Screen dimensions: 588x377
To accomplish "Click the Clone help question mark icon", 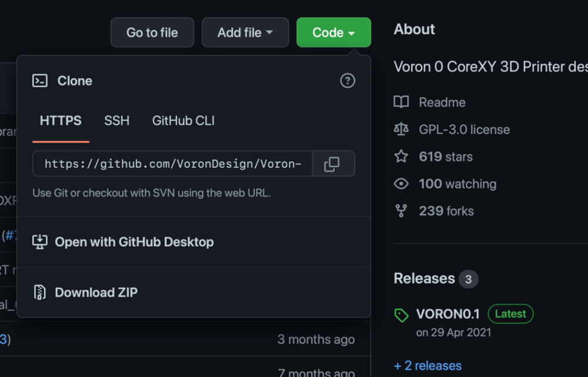I will pyautogui.click(x=348, y=80).
